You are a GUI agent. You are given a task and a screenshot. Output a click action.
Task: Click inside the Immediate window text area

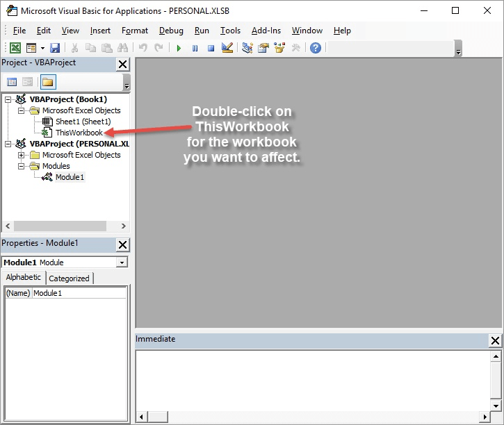tap(313, 380)
